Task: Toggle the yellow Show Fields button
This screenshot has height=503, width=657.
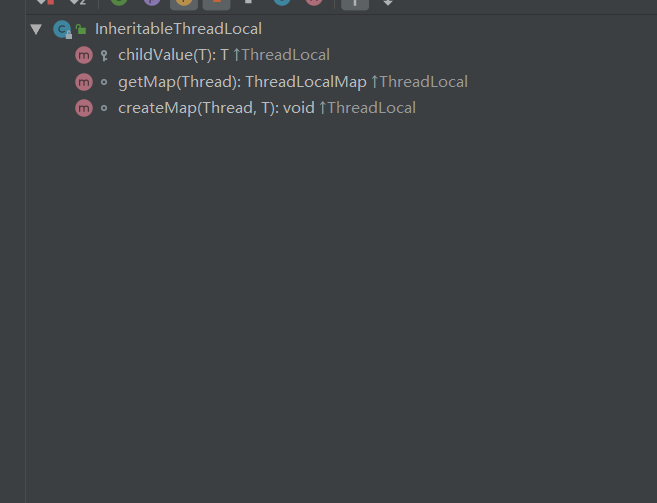Action: [184, 3]
